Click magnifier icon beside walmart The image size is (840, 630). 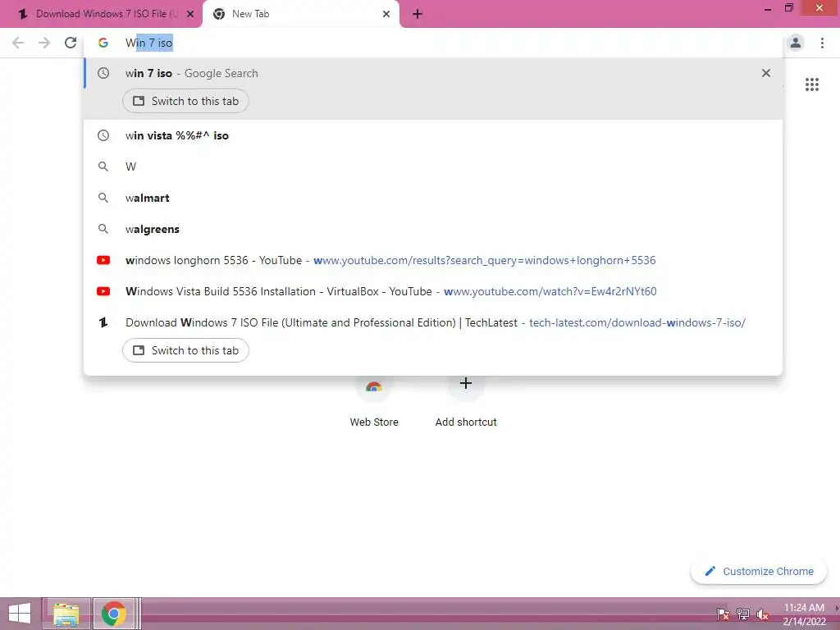[103, 198]
